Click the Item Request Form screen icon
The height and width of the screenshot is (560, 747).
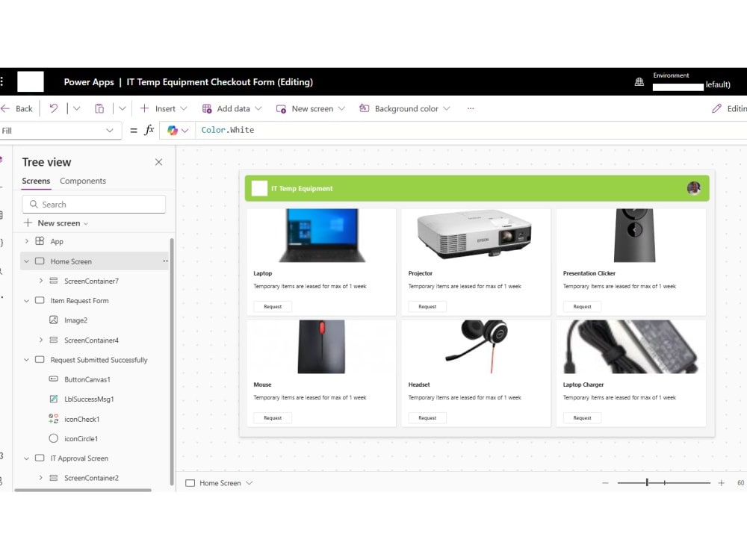pyautogui.click(x=40, y=300)
